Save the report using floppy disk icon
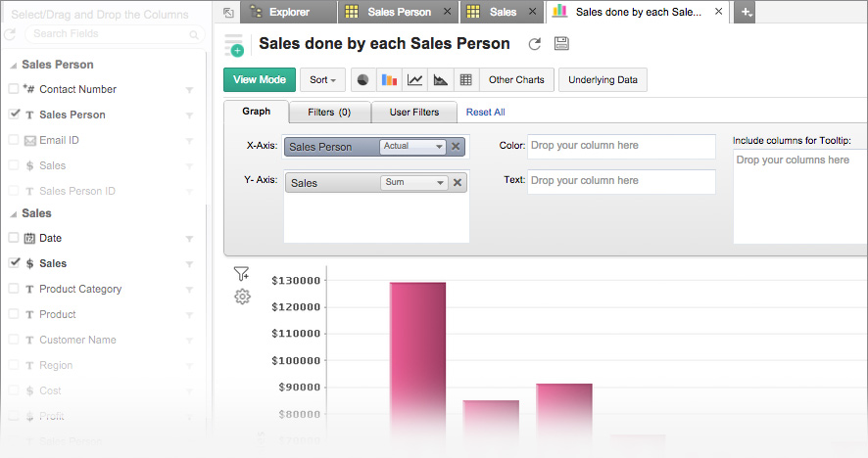Screen dimensions: 868x458 (561, 44)
